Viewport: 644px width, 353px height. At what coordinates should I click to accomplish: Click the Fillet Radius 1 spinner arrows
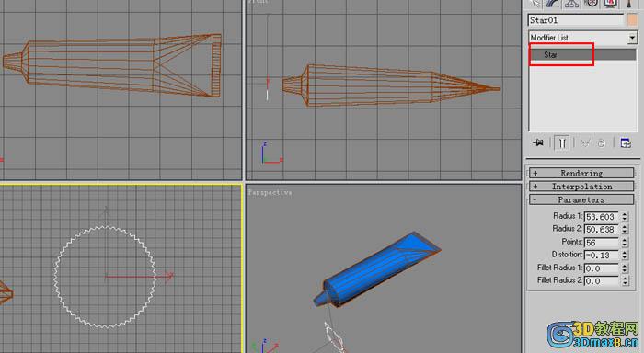(x=625, y=268)
